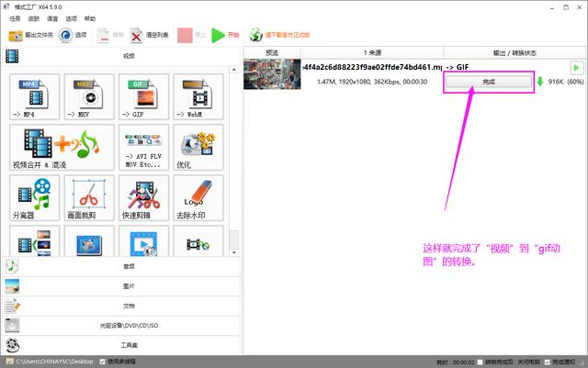The image size is (588, 368).
Task: Click the status bar folder icon
Action: [10, 362]
